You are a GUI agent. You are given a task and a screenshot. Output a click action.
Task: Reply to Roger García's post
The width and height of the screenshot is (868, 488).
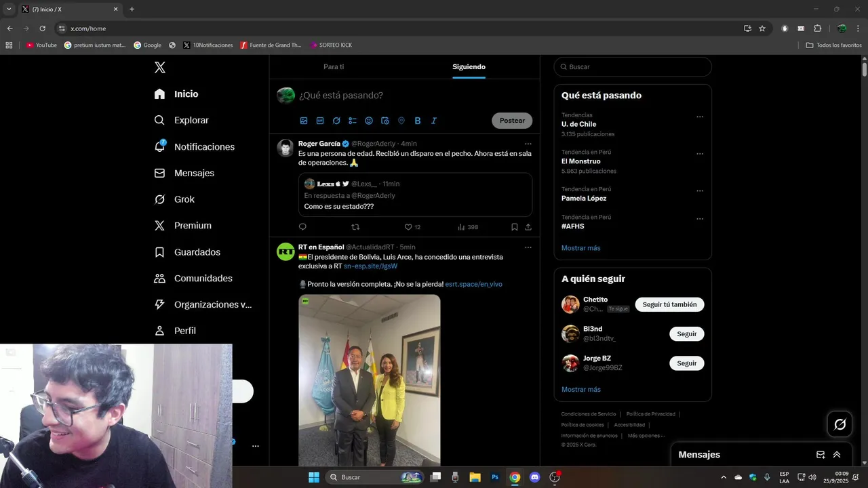coord(302,227)
